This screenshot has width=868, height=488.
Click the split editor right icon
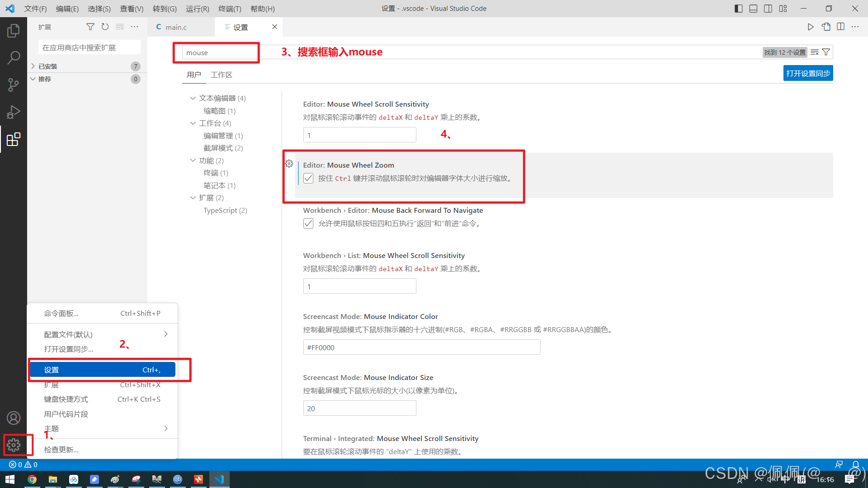pos(840,27)
